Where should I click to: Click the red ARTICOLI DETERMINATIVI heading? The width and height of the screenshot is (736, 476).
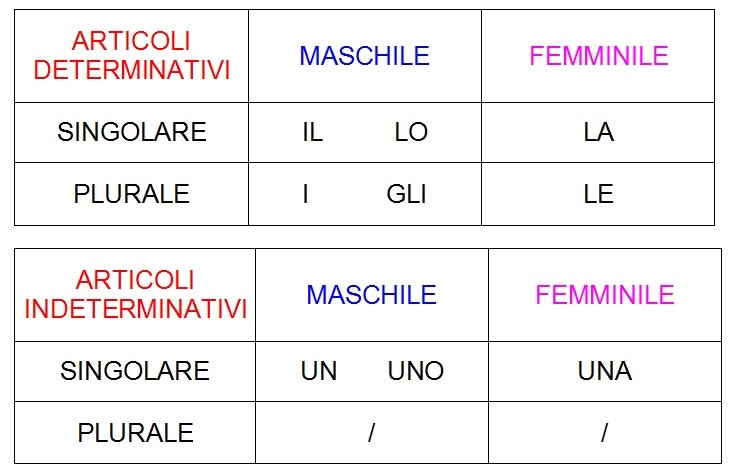coord(131,55)
